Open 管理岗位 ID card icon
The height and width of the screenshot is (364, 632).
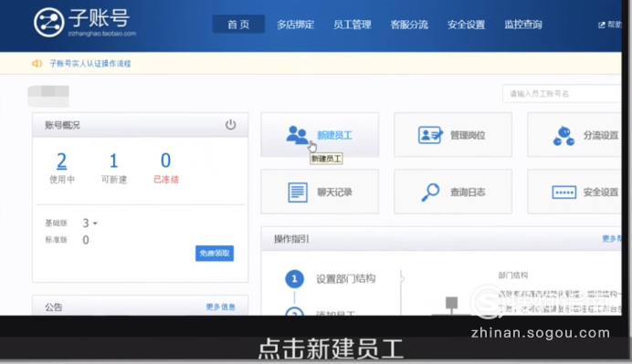click(x=430, y=135)
